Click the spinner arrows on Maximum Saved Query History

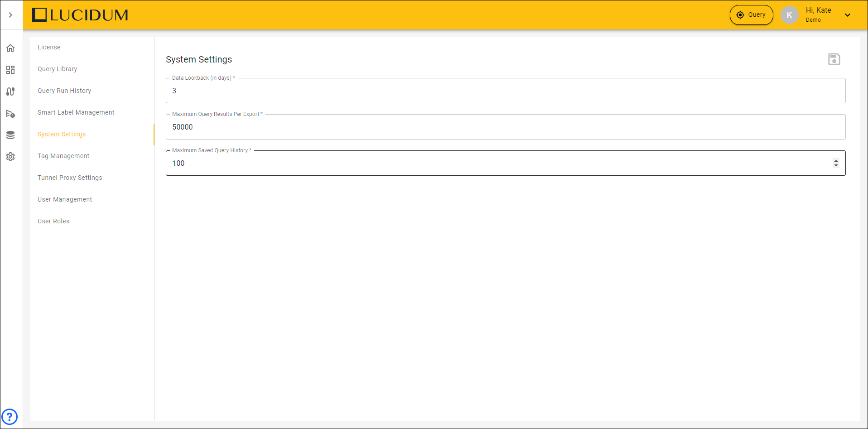(x=836, y=163)
